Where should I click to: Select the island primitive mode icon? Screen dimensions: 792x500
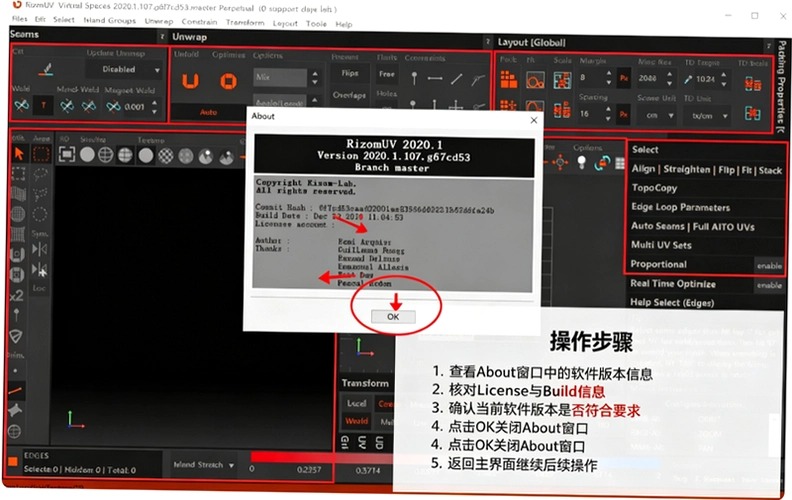pyautogui.click(x=15, y=431)
